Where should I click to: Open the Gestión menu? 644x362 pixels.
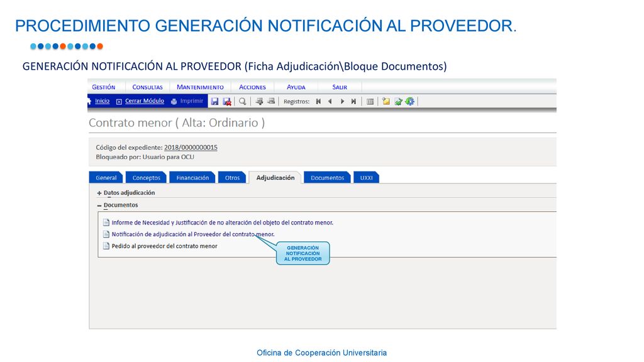(104, 87)
